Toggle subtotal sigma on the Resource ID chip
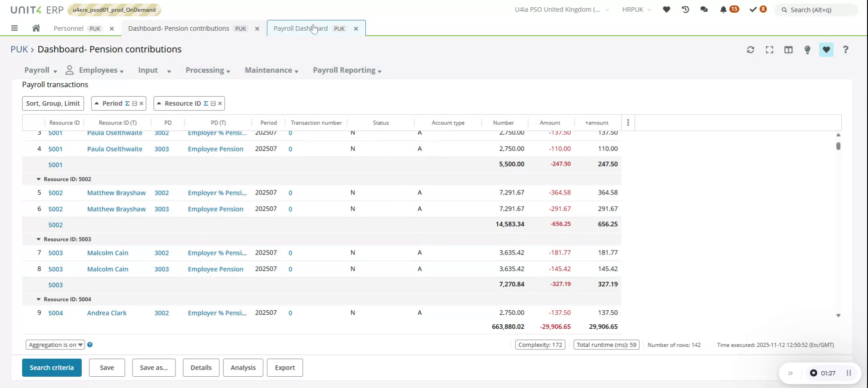The width and height of the screenshot is (868, 388). pos(206,104)
